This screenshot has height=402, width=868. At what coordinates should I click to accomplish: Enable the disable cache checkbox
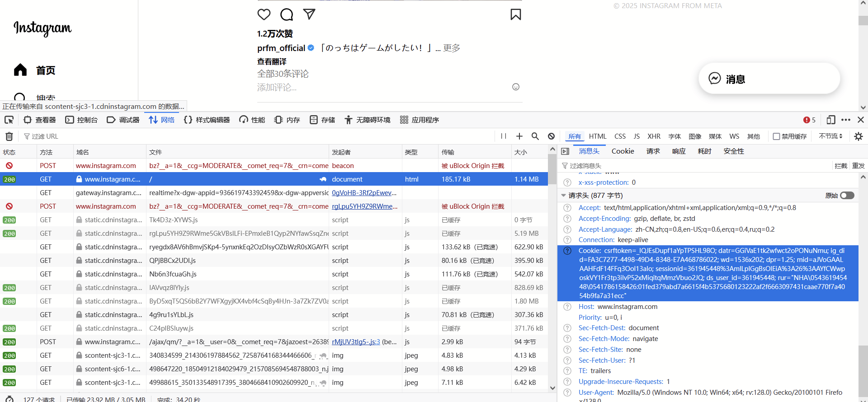(x=776, y=136)
